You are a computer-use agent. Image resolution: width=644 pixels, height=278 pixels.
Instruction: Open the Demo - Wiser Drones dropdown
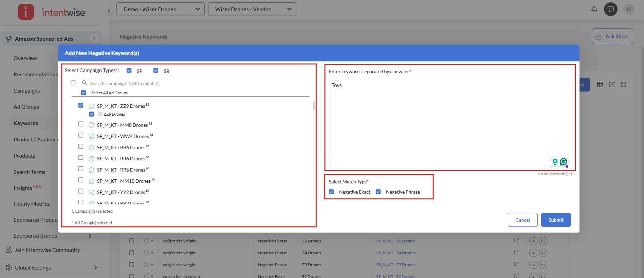point(161,9)
